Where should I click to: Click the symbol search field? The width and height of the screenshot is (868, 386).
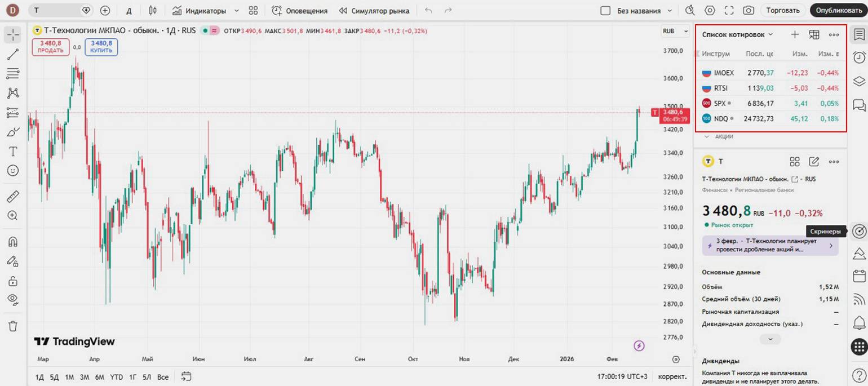click(56, 11)
